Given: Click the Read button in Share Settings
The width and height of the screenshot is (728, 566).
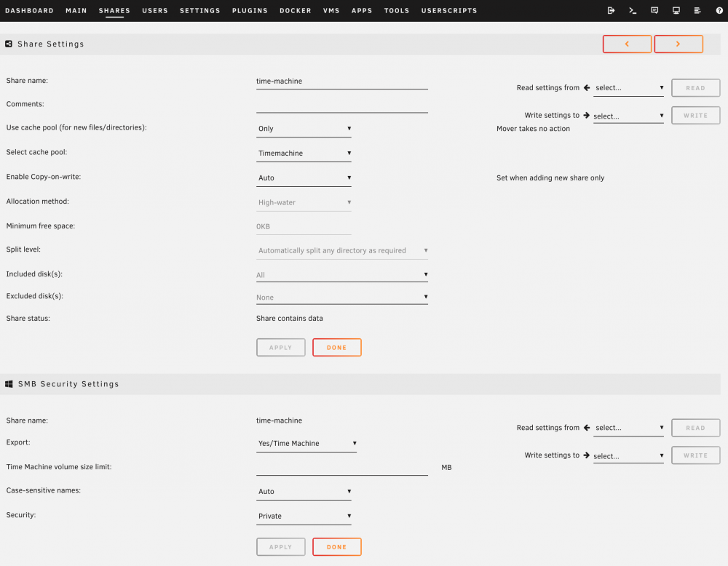Looking at the screenshot, I should click(x=695, y=88).
